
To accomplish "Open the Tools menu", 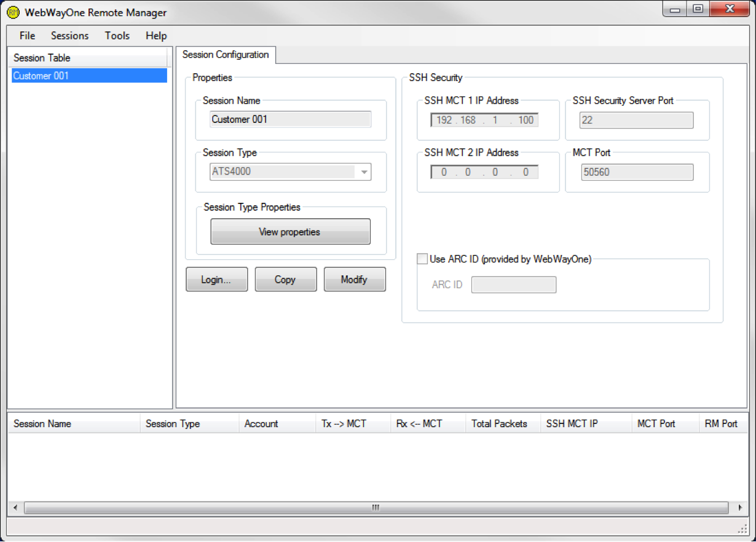I will tap(117, 36).
